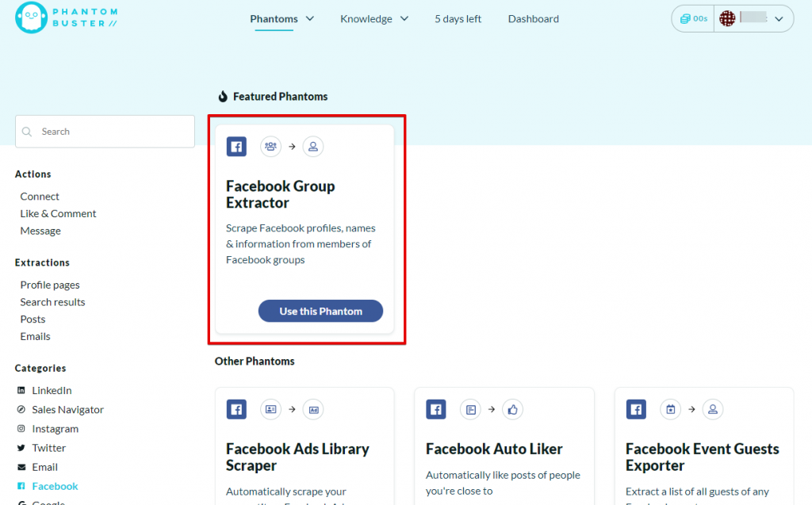The image size is (812, 505).
Task: Filter by Profile pages extraction
Action: (x=50, y=285)
